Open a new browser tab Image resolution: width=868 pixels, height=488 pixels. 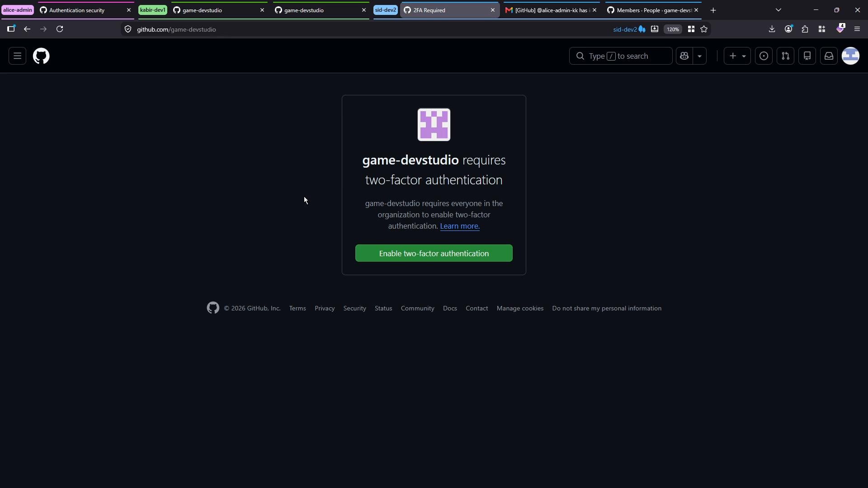(x=713, y=10)
